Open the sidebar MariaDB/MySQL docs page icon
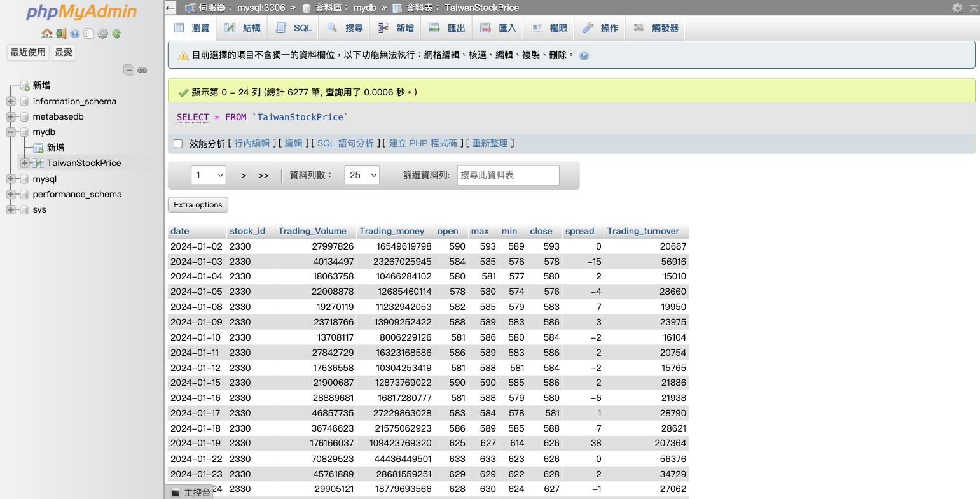This screenshot has width=980, height=499. (88, 34)
